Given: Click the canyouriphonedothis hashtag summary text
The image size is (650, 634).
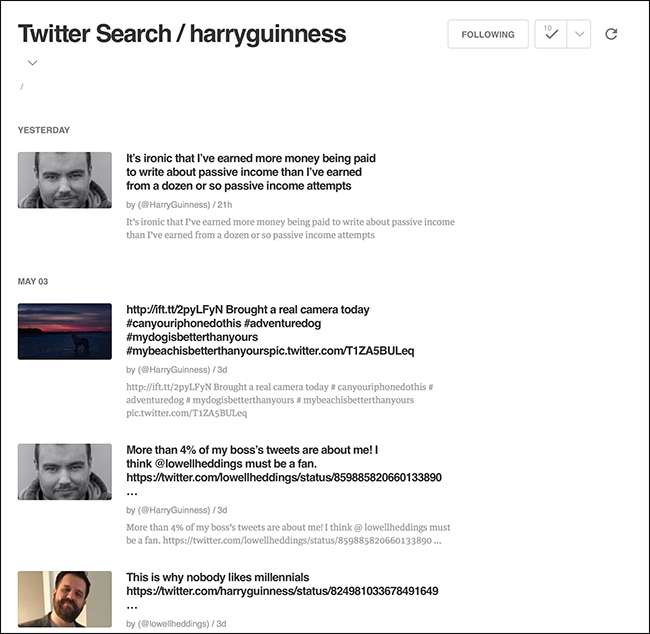Looking at the screenshot, I should [x=280, y=400].
